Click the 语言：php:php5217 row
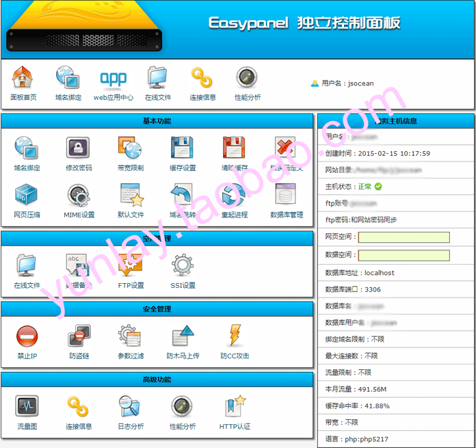Image resolution: width=476 pixels, height=448 pixels. (x=396, y=439)
